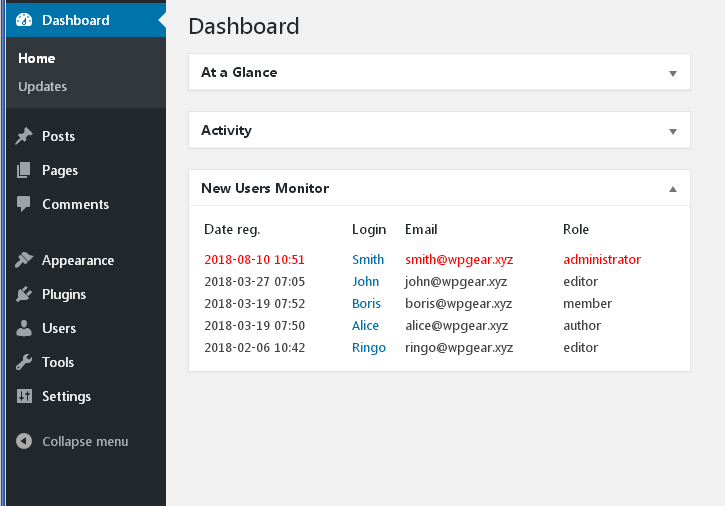Open the Updates submenu
This screenshot has width=725, height=506.
(43, 86)
